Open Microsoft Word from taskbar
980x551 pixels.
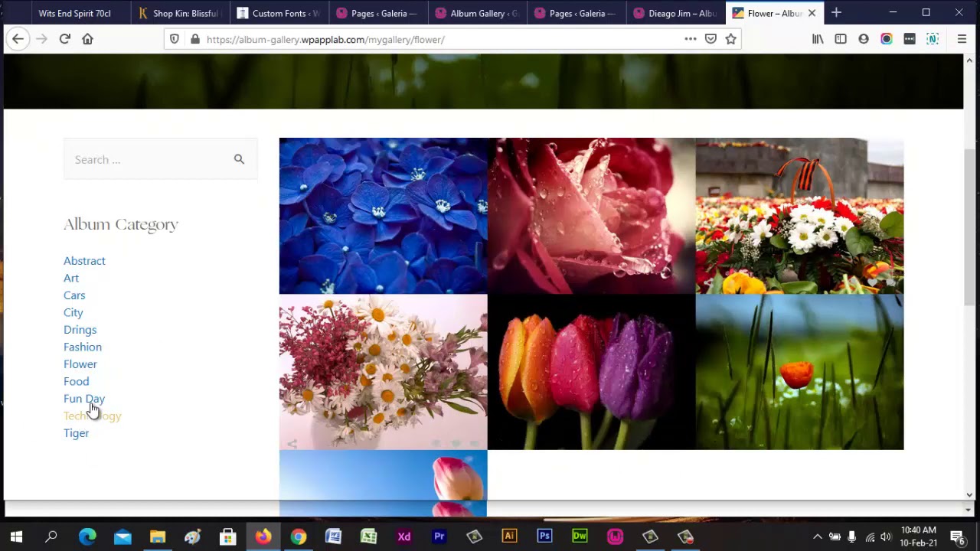[x=334, y=536]
